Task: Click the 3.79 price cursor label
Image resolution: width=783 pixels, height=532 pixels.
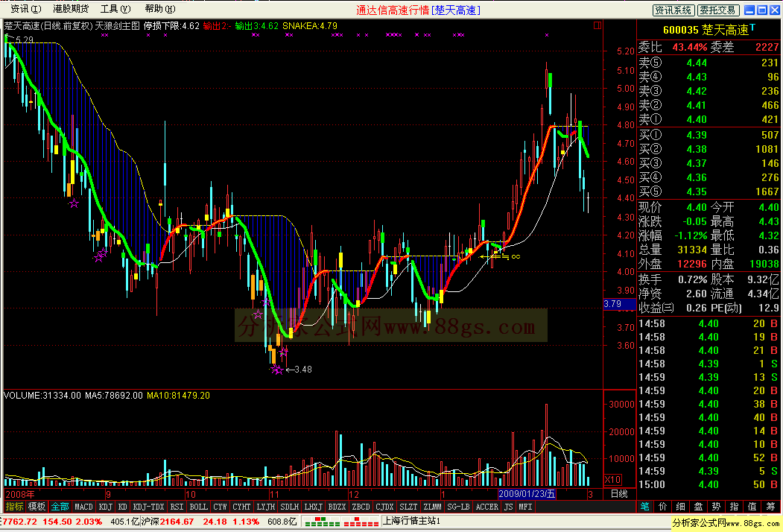Action: click(619, 304)
